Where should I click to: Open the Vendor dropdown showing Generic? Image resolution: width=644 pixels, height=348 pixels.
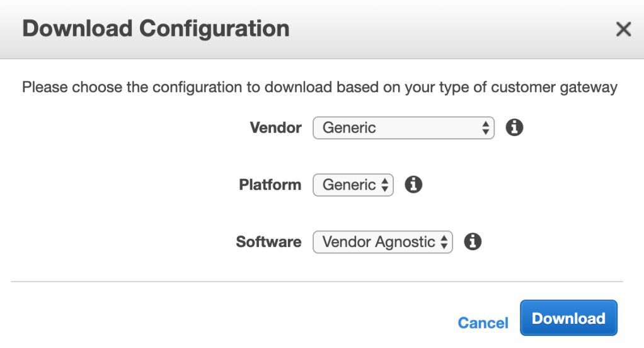pos(403,128)
